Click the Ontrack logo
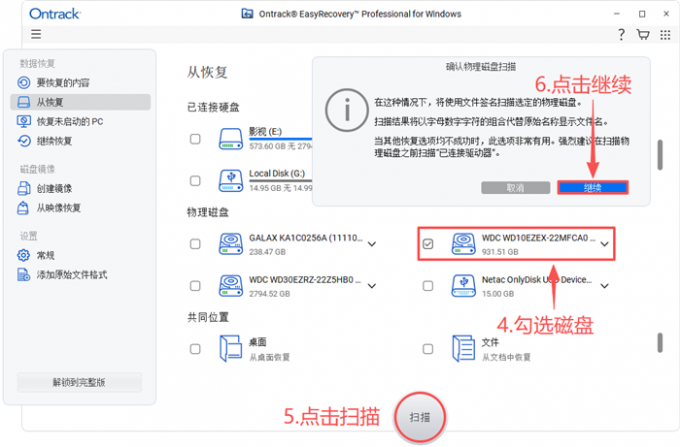 (x=55, y=14)
